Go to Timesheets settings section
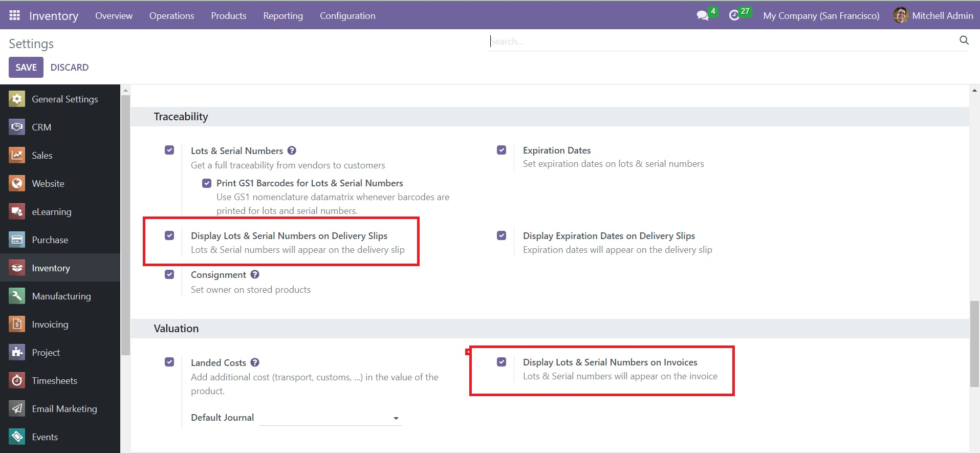980x453 pixels. pos(60,380)
